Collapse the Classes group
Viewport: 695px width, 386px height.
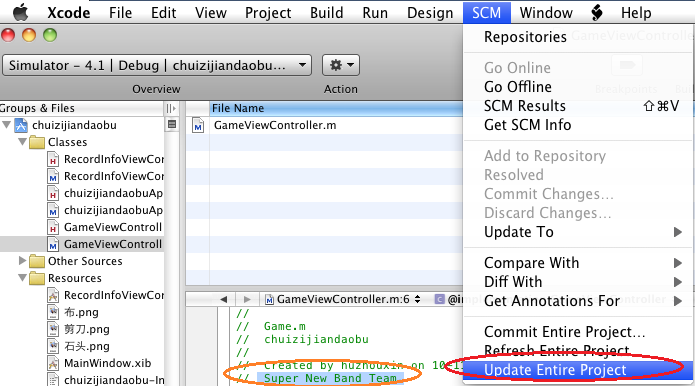pos(22,142)
